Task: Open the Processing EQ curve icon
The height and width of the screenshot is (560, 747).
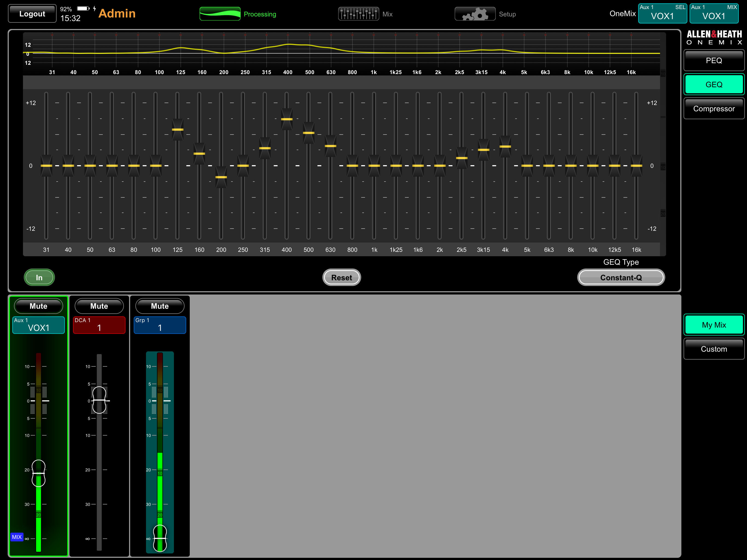Action: (x=220, y=14)
